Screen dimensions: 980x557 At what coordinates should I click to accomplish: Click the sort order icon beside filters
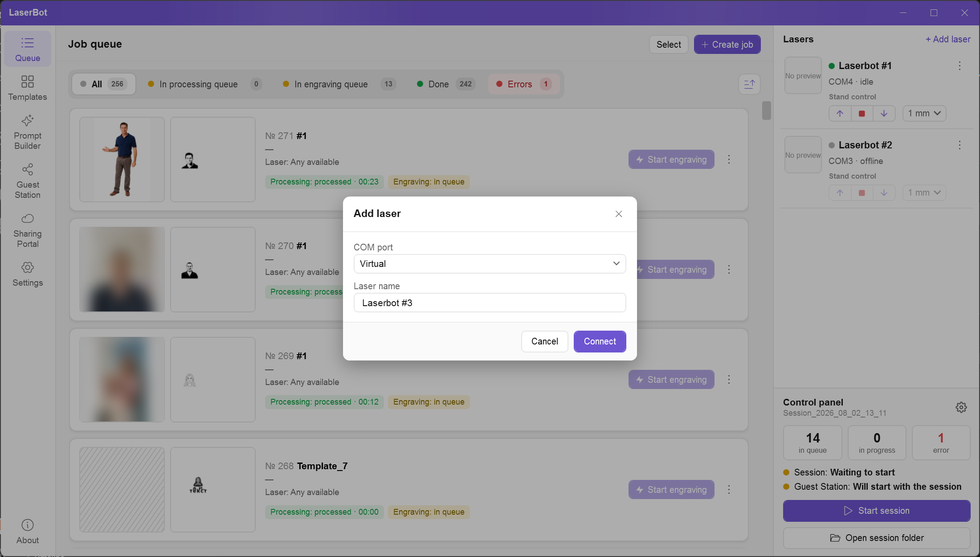pyautogui.click(x=749, y=84)
